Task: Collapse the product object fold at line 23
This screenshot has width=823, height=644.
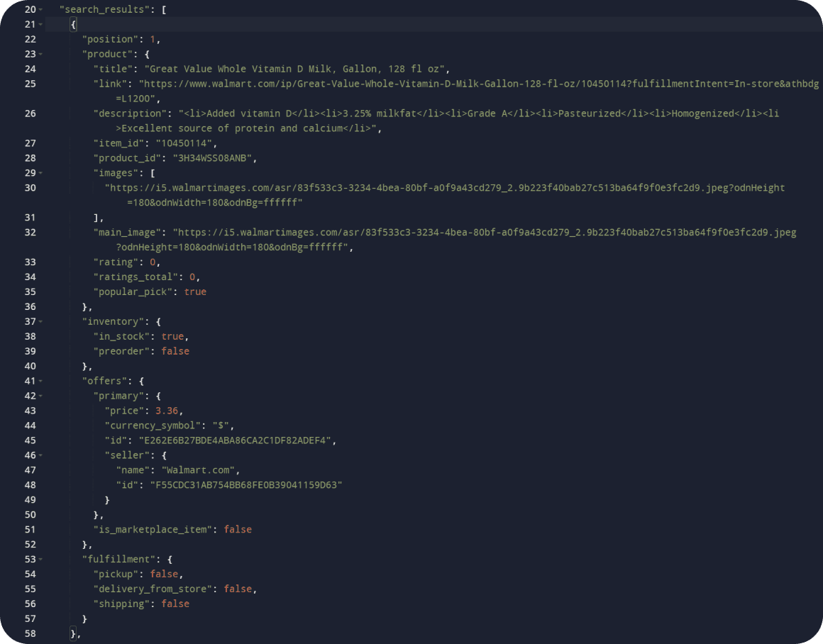Action: pos(41,54)
